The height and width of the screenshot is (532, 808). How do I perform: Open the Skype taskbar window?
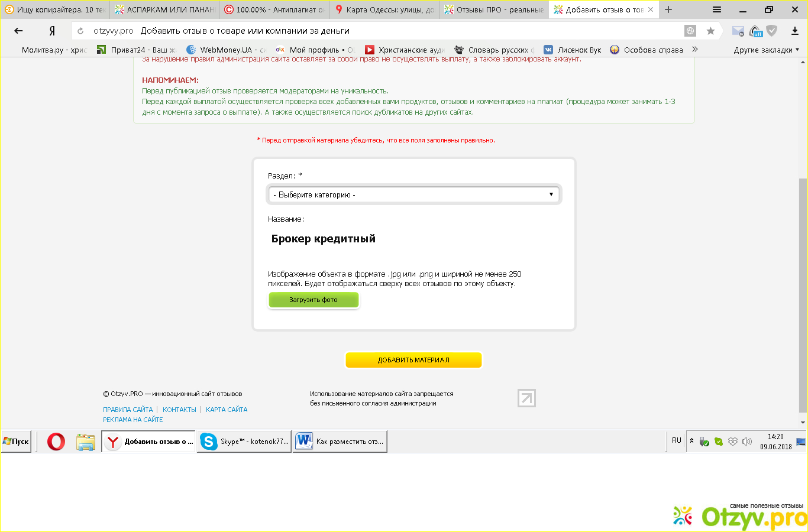[244, 442]
